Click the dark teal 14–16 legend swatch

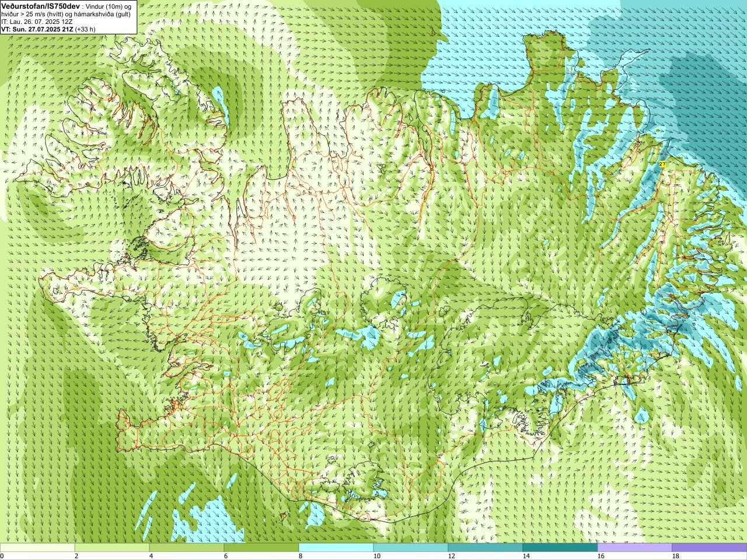(560, 548)
